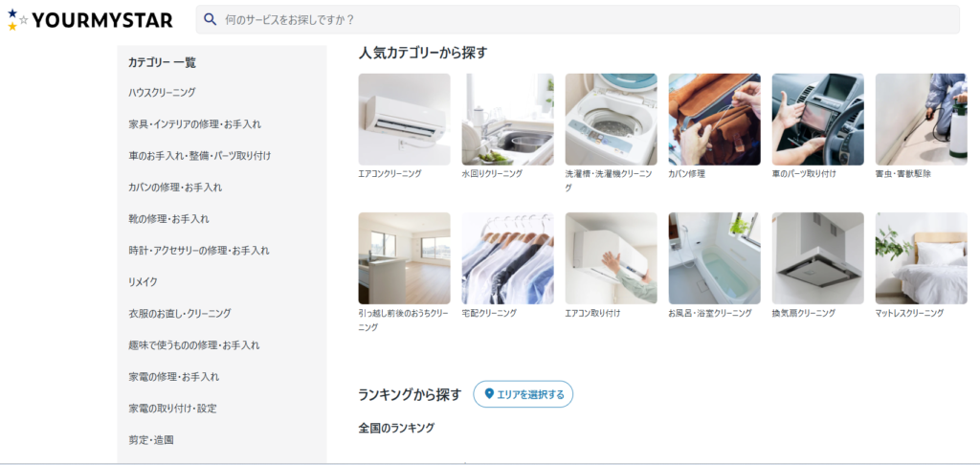The height and width of the screenshot is (465, 980).
Task: Click the location pin in エリアを選択する
Action: point(489,394)
